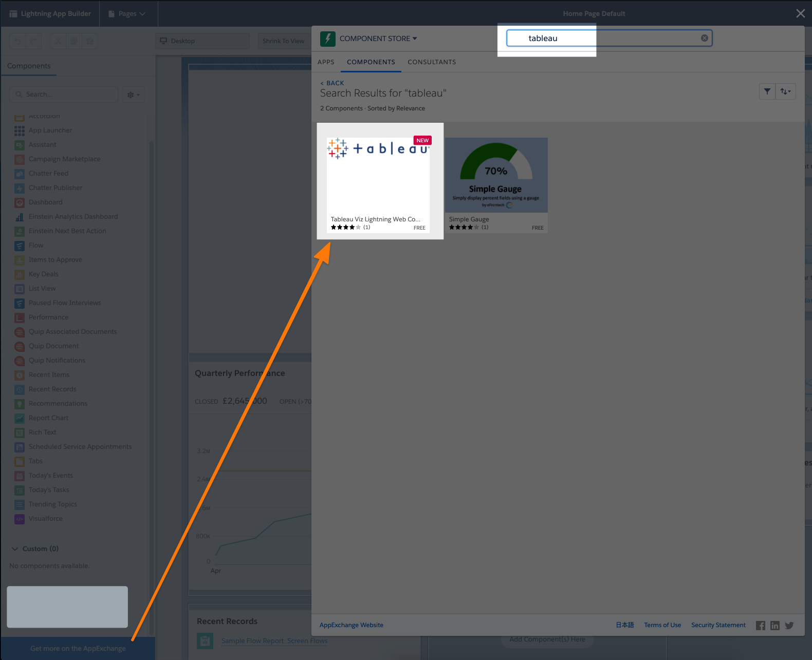812x660 pixels.
Task: Open the Tableau Viz Lightning Web Component card
Action: pyautogui.click(x=378, y=185)
